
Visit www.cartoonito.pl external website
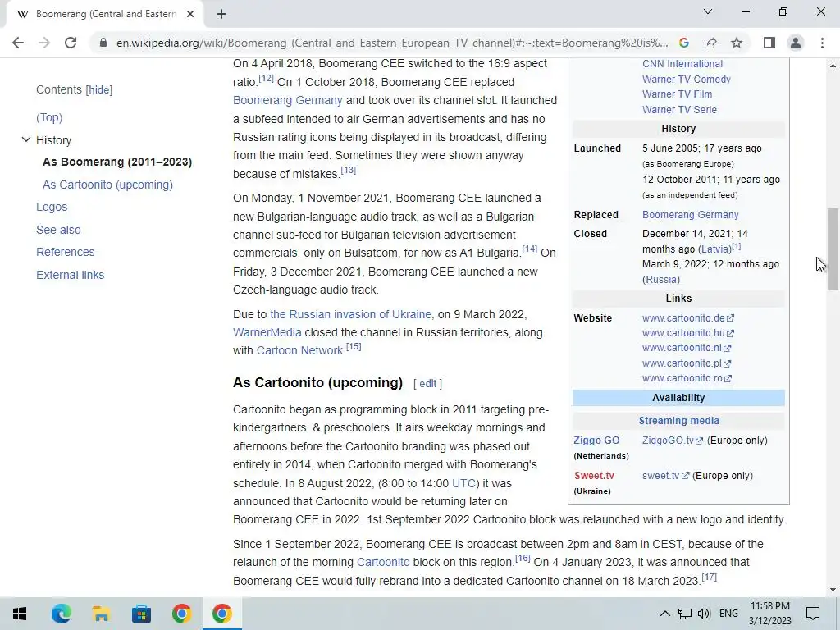pos(687,363)
